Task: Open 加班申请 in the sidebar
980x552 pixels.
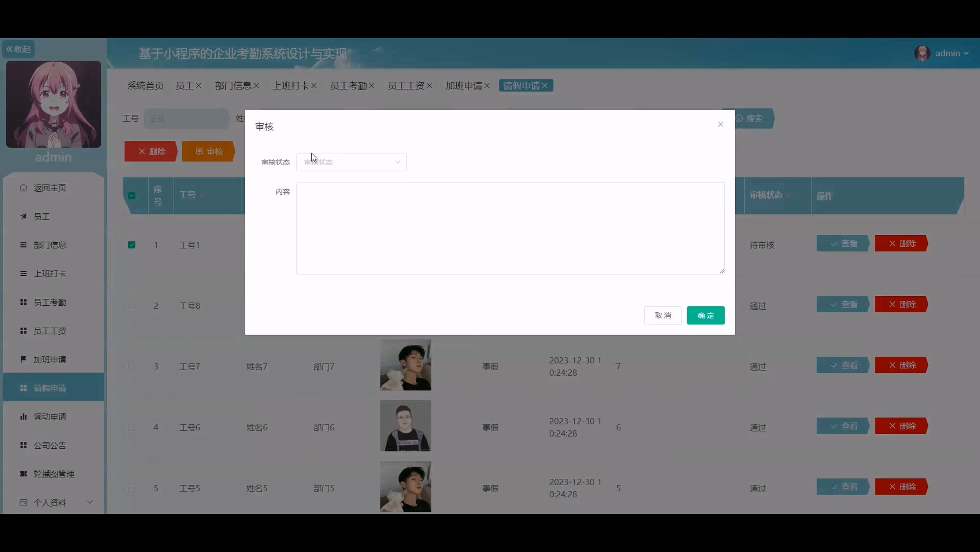Action: [53, 359]
